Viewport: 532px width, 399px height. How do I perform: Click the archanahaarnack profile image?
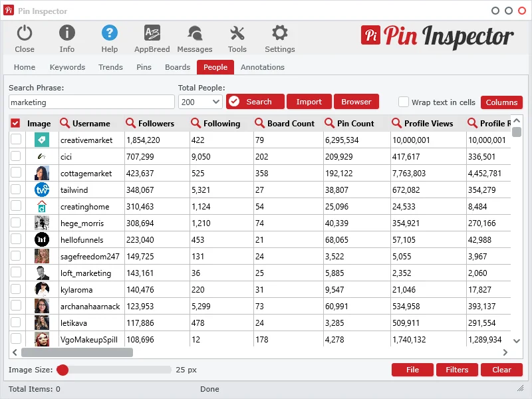tap(42, 306)
